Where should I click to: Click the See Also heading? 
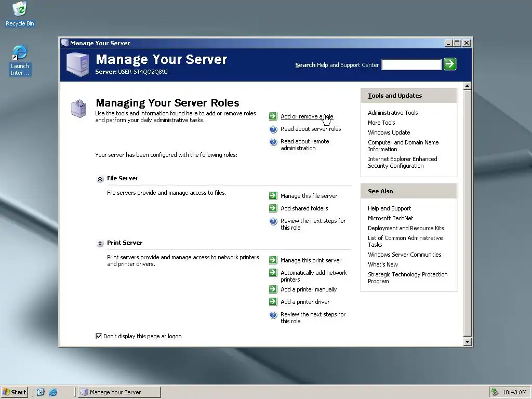(380, 191)
